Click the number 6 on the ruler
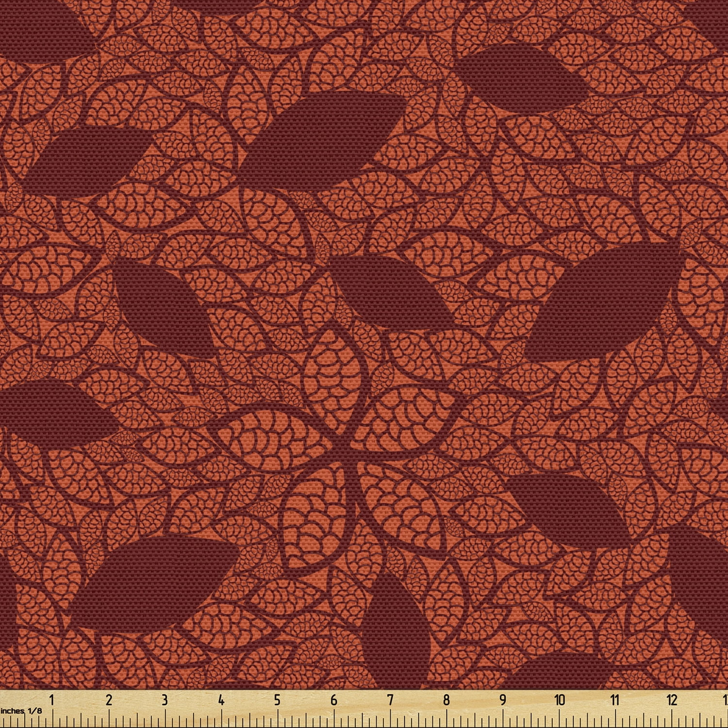This screenshot has width=728, height=728. (333, 699)
